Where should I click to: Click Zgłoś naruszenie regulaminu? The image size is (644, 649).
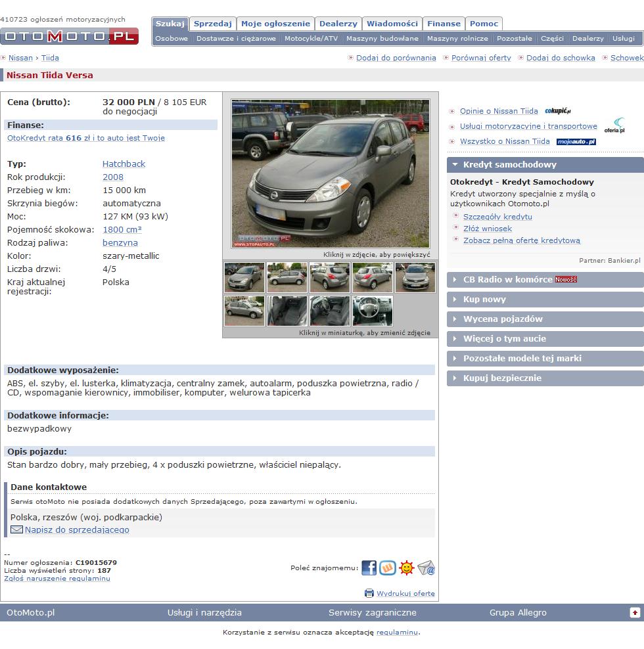(x=57, y=579)
